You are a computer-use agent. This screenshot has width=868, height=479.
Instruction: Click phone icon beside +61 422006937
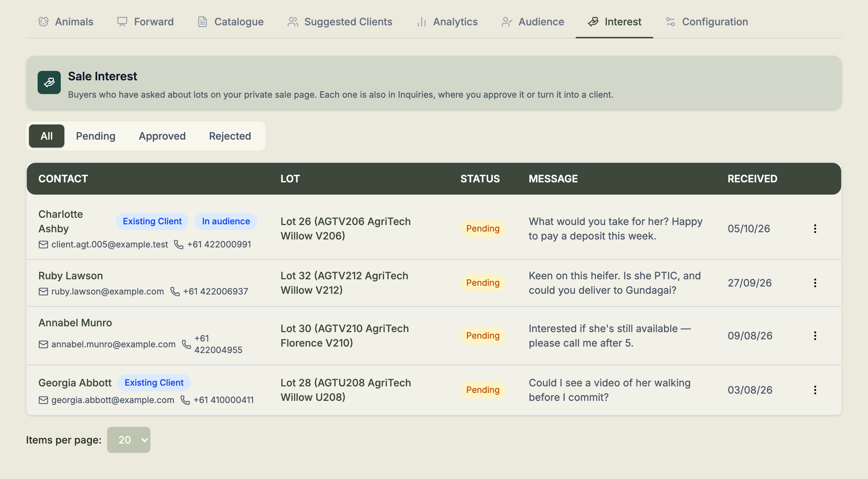pos(175,292)
